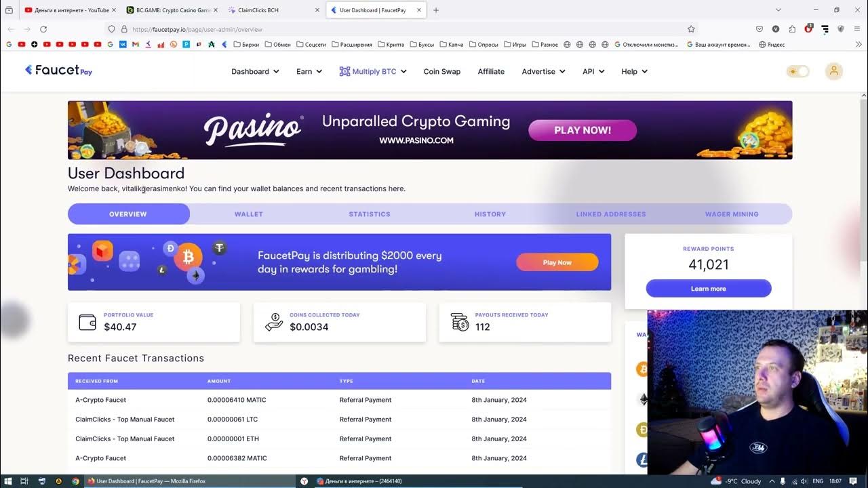Image resolution: width=868 pixels, height=488 pixels.
Task: Open the Pocket save icon in toolbar
Action: point(759,29)
